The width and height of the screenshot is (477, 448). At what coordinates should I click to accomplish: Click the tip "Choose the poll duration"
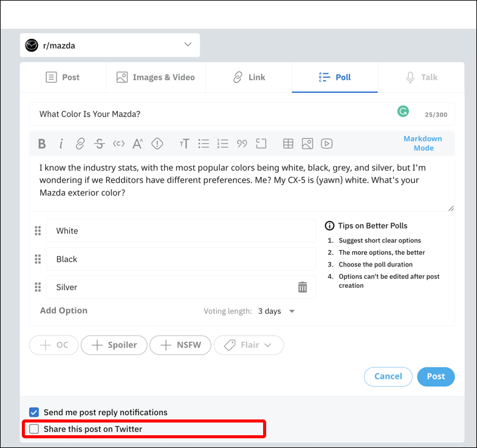376,265
